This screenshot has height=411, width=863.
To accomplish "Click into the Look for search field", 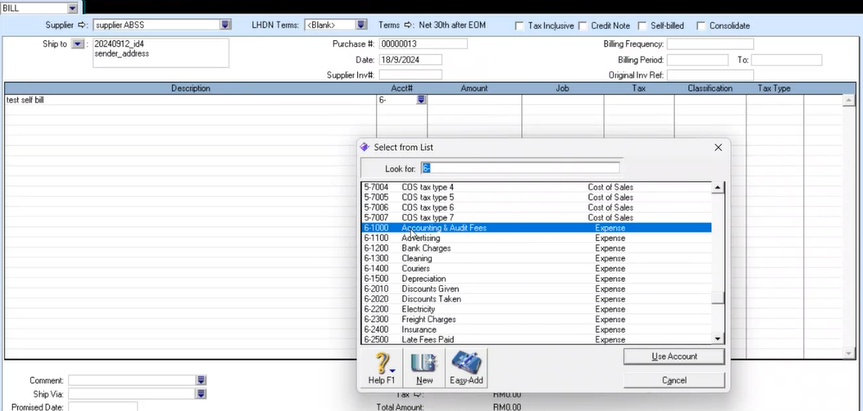I will pos(520,168).
